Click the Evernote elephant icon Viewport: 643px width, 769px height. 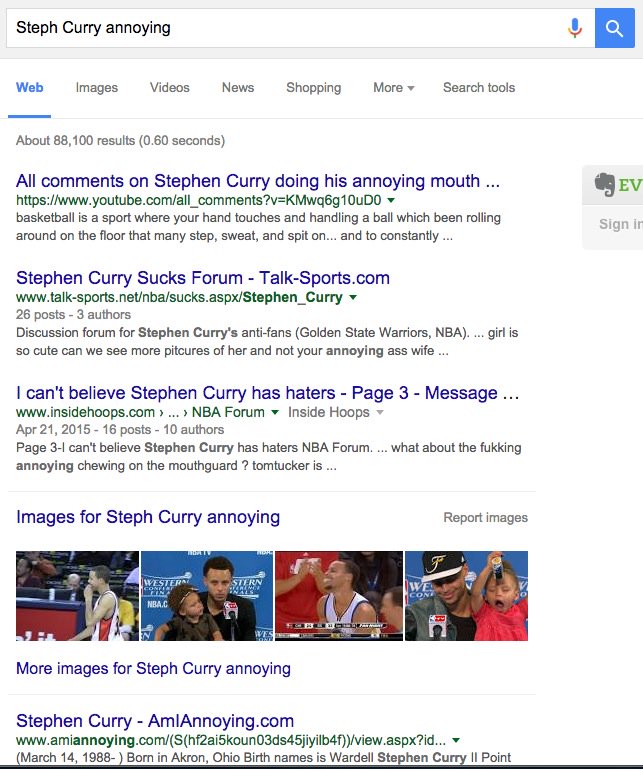tap(604, 184)
